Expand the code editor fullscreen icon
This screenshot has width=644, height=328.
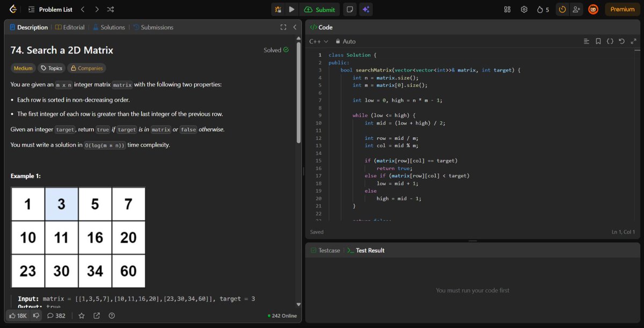click(633, 41)
